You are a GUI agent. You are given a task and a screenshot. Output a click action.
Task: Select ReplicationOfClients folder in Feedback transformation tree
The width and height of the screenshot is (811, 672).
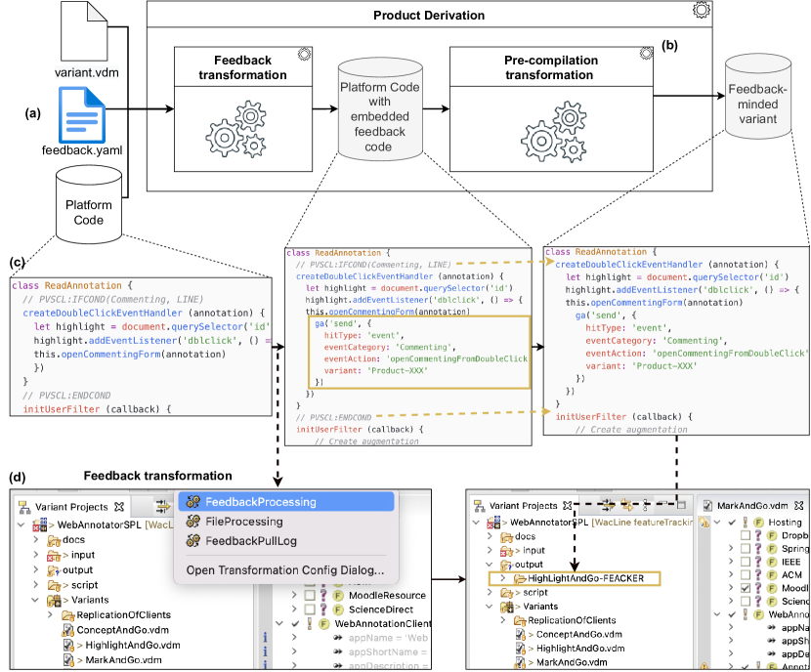(124, 614)
